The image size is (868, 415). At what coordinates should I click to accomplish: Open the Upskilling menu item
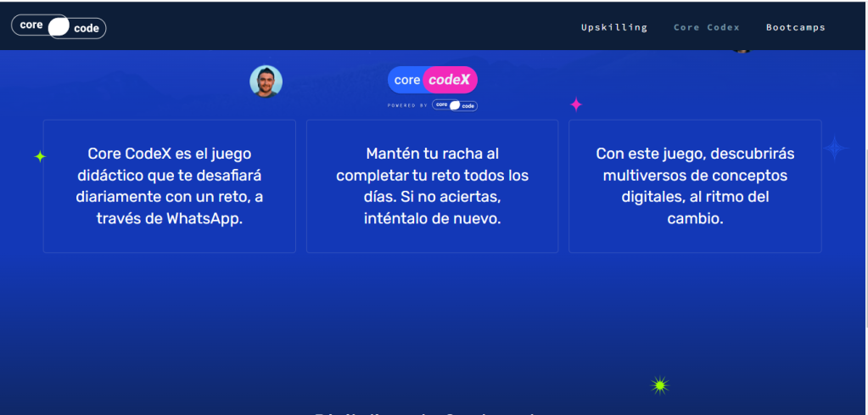613,27
